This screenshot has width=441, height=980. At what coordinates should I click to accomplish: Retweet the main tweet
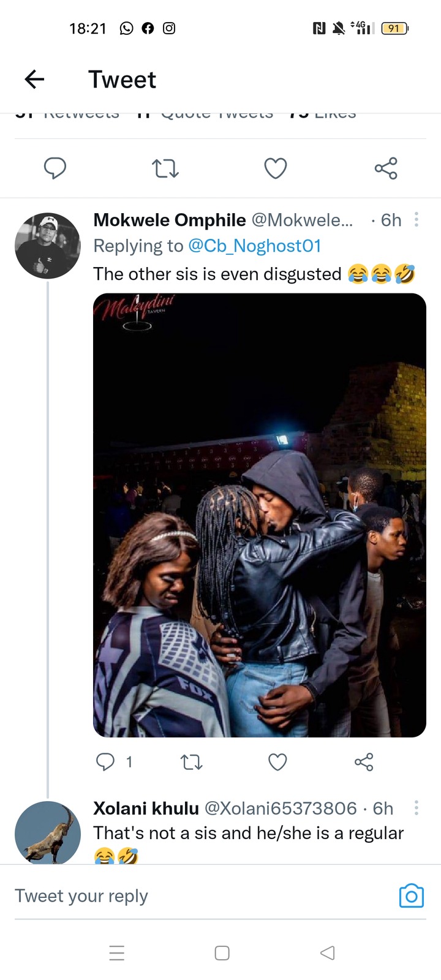(165, 168)
